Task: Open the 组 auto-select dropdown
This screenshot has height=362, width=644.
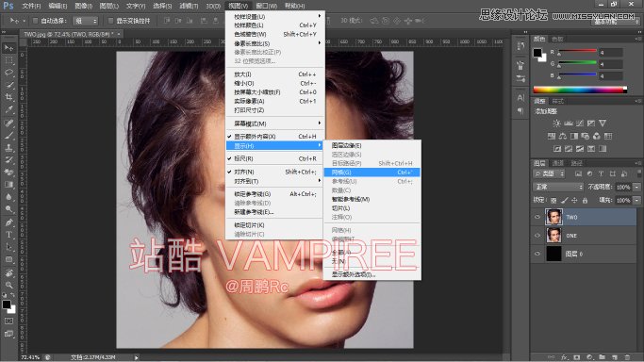Action: 86,21
